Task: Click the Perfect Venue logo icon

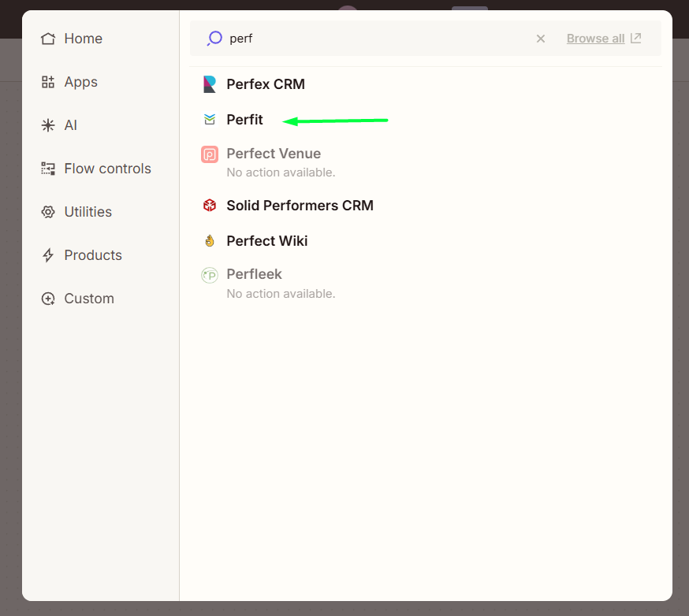Action: pyautogui.click(x=210, y=154)
